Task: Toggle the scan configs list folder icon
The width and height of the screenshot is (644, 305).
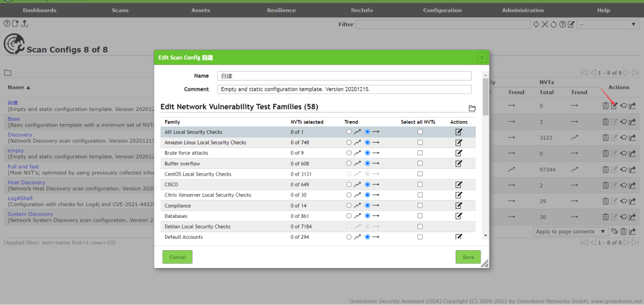Action: click(x=8, y=73)
